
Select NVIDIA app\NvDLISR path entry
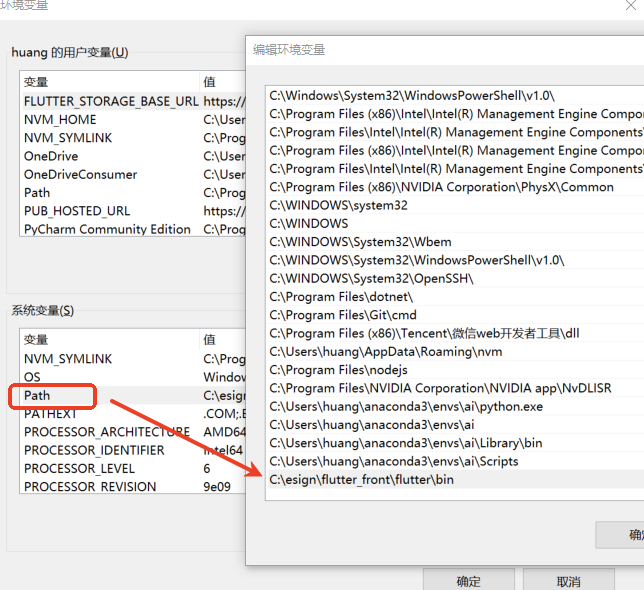455,388
